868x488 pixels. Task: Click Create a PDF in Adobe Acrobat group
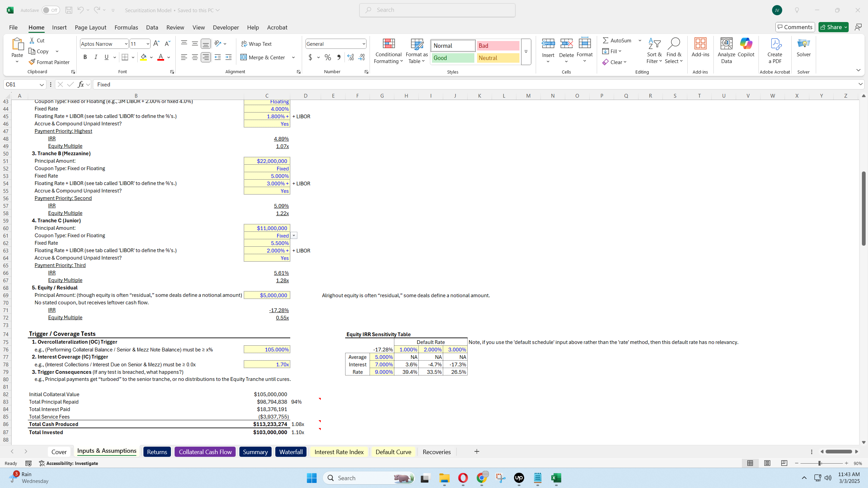pos(775,50)
